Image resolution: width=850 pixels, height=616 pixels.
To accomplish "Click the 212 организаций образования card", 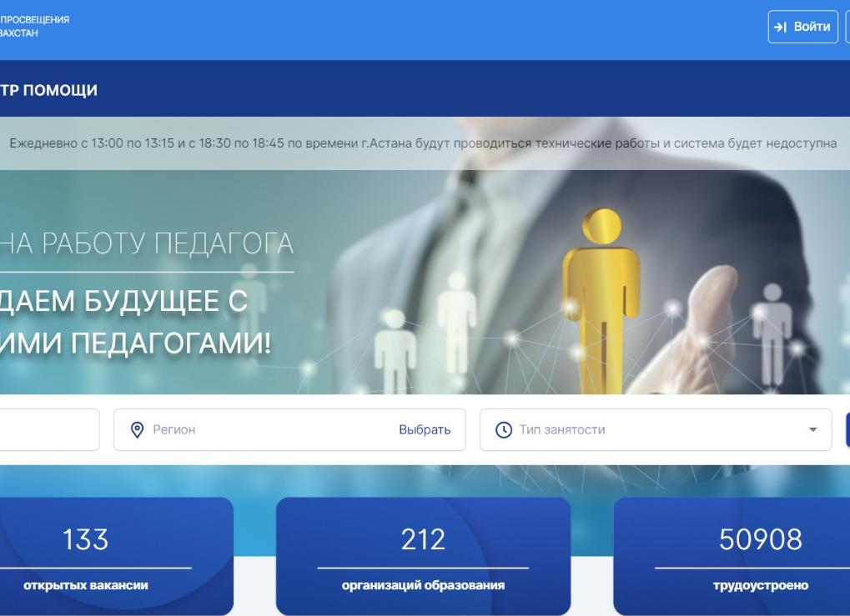I will coord(423,556).
